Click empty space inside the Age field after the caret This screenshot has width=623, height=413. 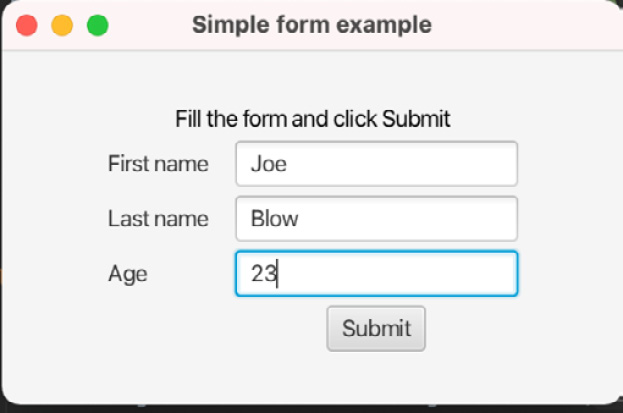coord(397,273)
